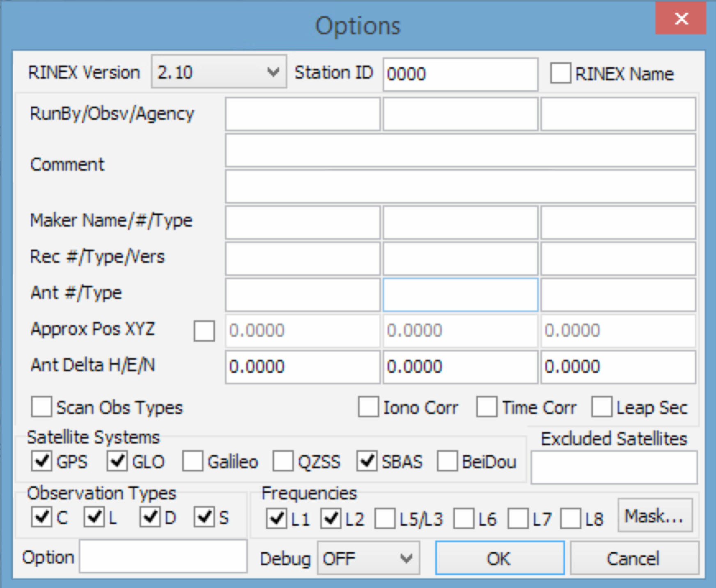The height and width of the screenshot is (588, 716).
Task: Enable the Galileo satellite system
Action: [x=193, y=461]
